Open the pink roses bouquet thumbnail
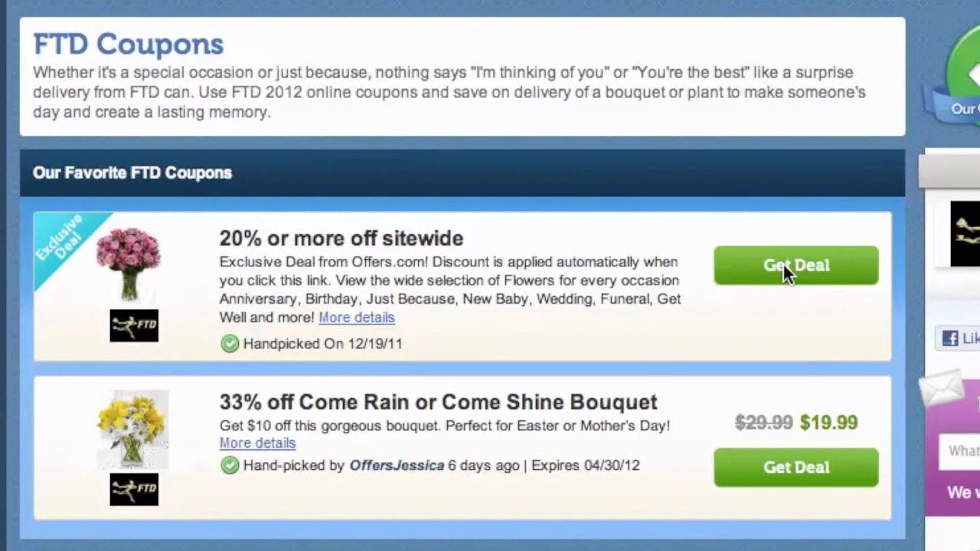 click(x=129, y=263)
